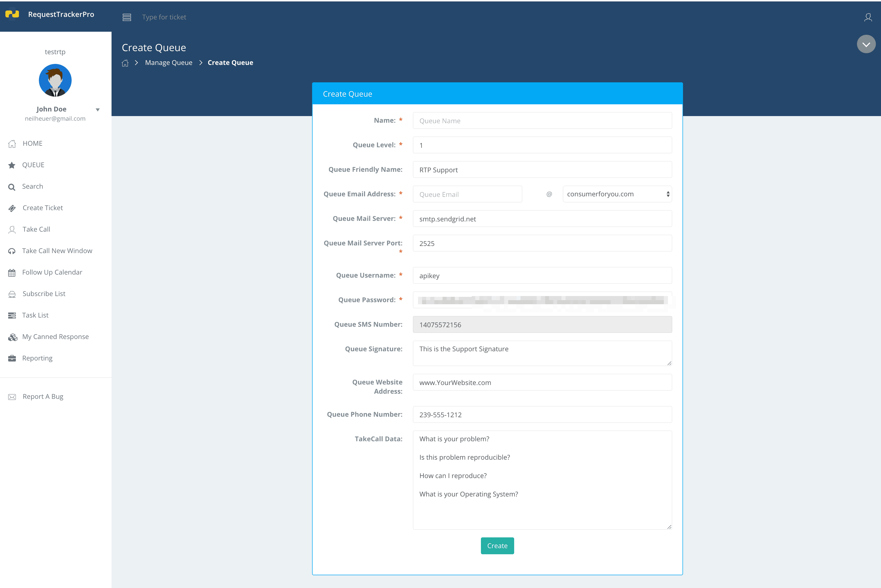Open Report A Bug link
Viewport: 881px width, 588px height.
tap(42, 396)
